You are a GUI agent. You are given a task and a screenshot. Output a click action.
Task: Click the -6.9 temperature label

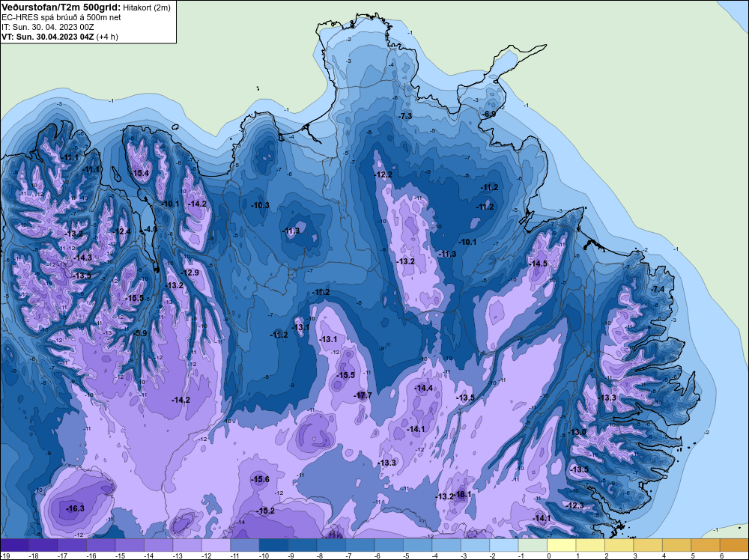tap(489, 114)
